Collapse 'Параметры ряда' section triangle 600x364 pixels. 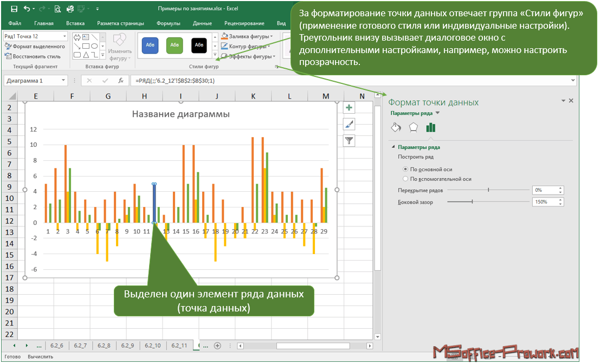tap(393, 147)
